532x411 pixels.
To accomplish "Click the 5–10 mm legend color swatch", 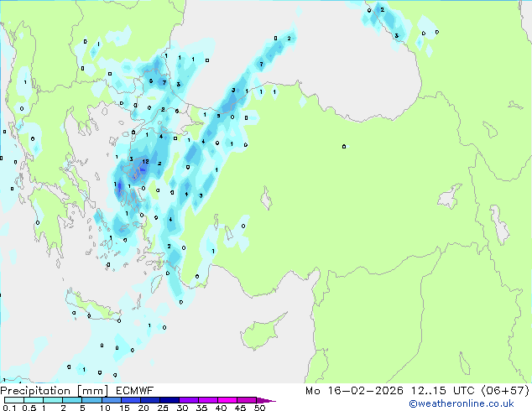I will (92, 400).
